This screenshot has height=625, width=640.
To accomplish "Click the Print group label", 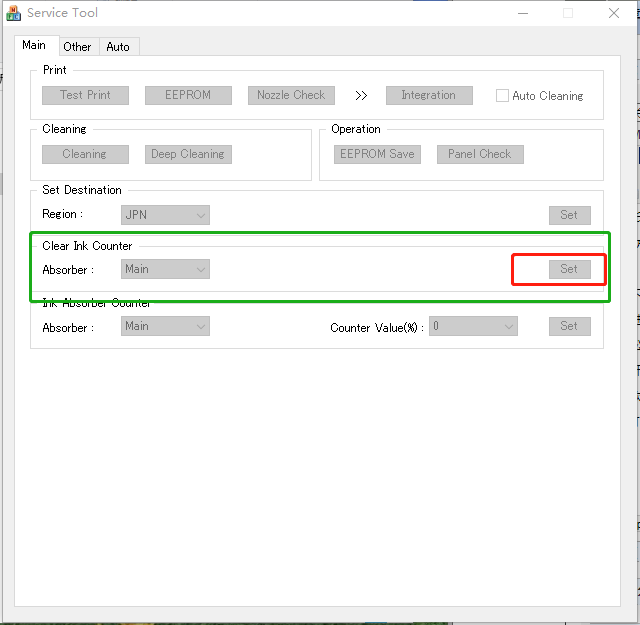I will click(x=54, y=70).
